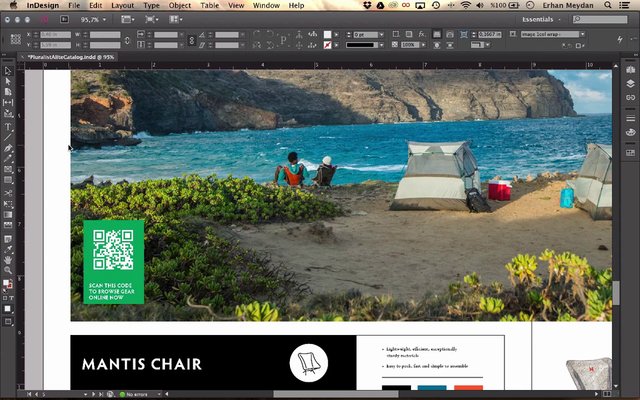Click the search field in application bar
The image size is (640, 400).
point(600,19)
